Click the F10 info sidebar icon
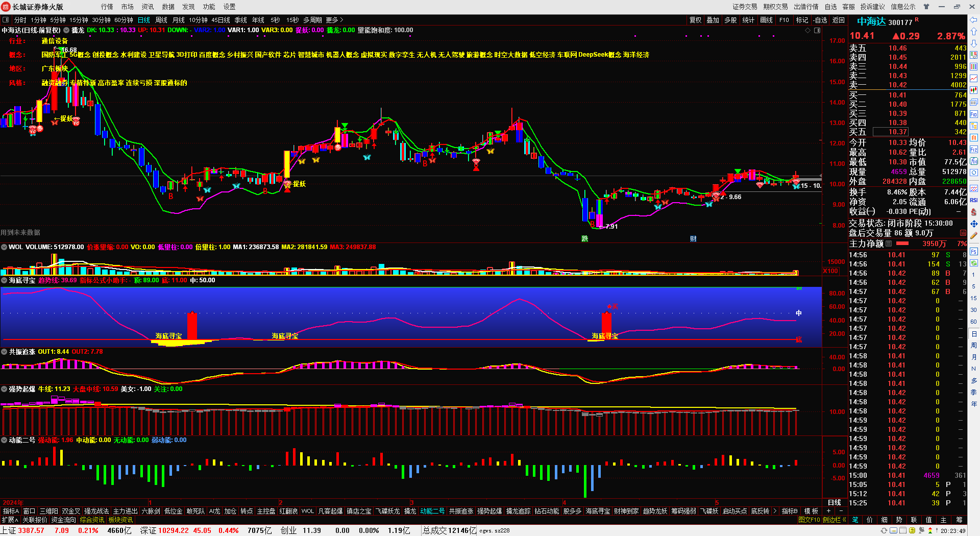The image size is (980, 536). tap(974, 114)
